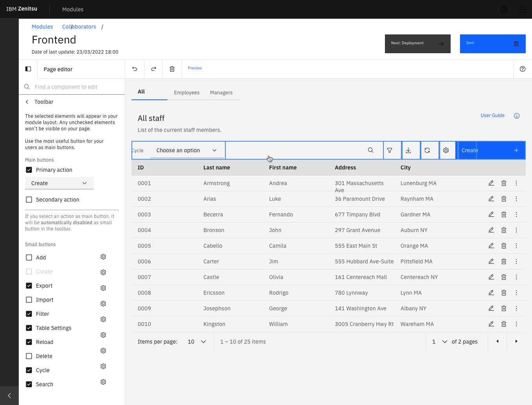Click the reload icon in table toolbar
This screenshot has width=532, height=405.
click(x=427, y=150)
